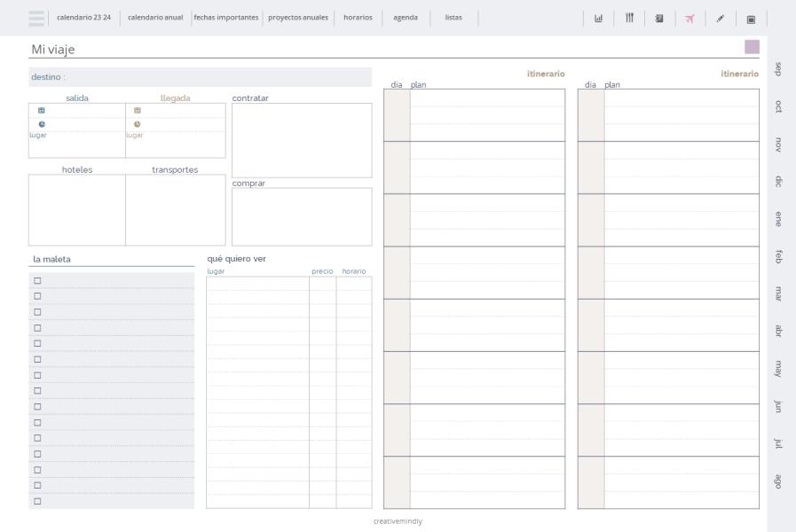Open the calendar icon at far right
Viewport: 796px width, 532px height.
coord(751,20)
